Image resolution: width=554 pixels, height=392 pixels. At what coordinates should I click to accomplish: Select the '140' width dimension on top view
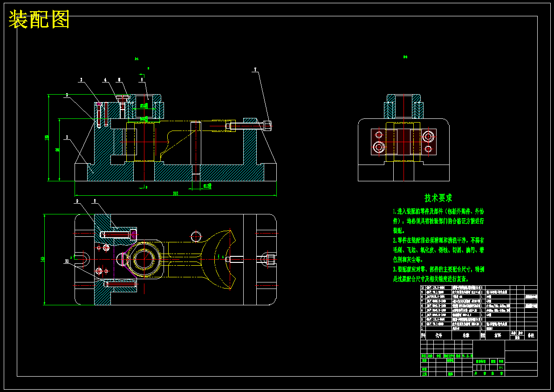[x=43, y=260]
